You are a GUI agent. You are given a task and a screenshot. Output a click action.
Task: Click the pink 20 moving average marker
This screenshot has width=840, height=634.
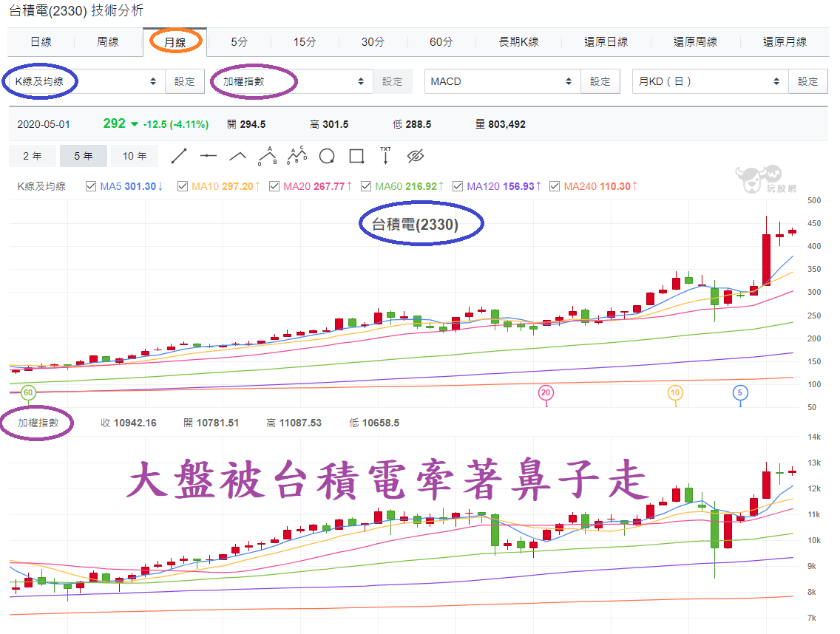click(546, 392)
